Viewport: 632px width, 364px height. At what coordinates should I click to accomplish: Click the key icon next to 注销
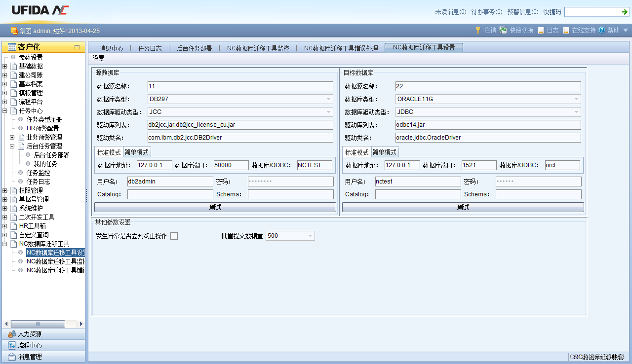(x=478, y=30)
